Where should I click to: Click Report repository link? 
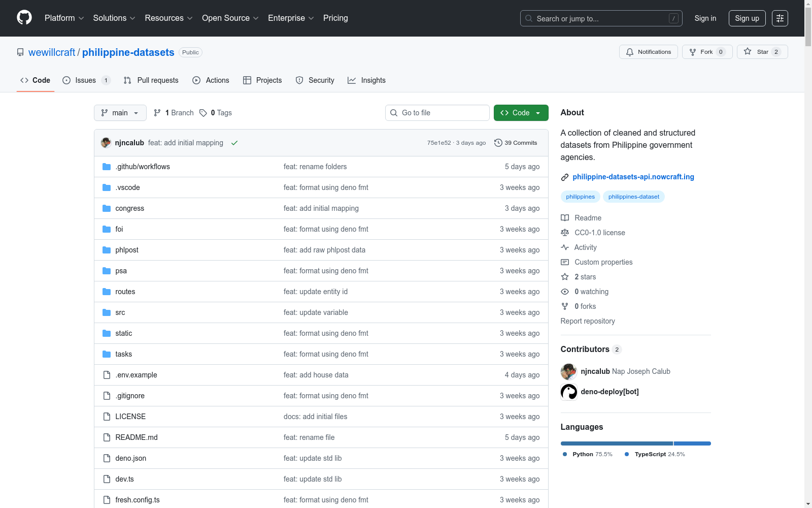pyautogui.click(x=588, y=321)
